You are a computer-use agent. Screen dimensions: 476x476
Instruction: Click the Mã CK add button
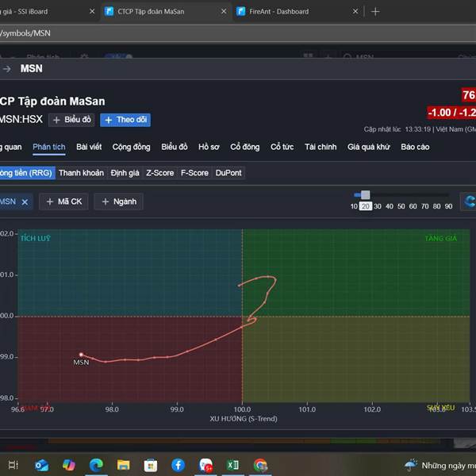pyautogui.click(x=63, y=202)
